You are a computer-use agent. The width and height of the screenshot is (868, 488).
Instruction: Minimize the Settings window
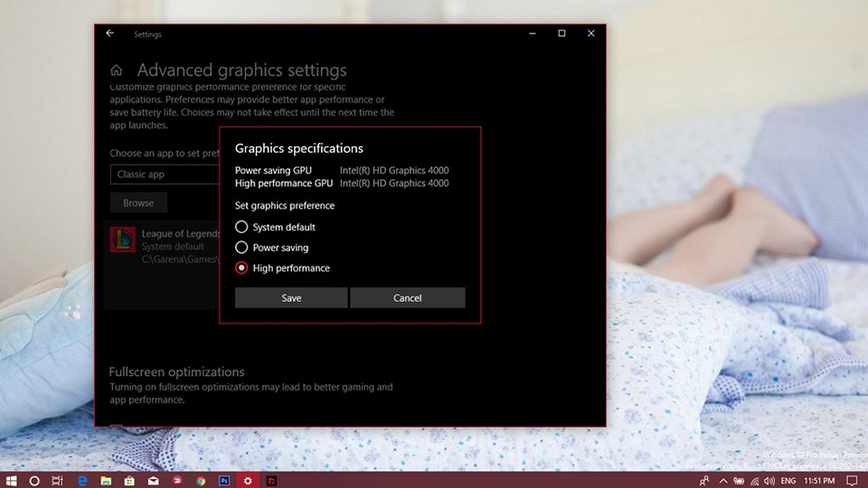point(532,33)
